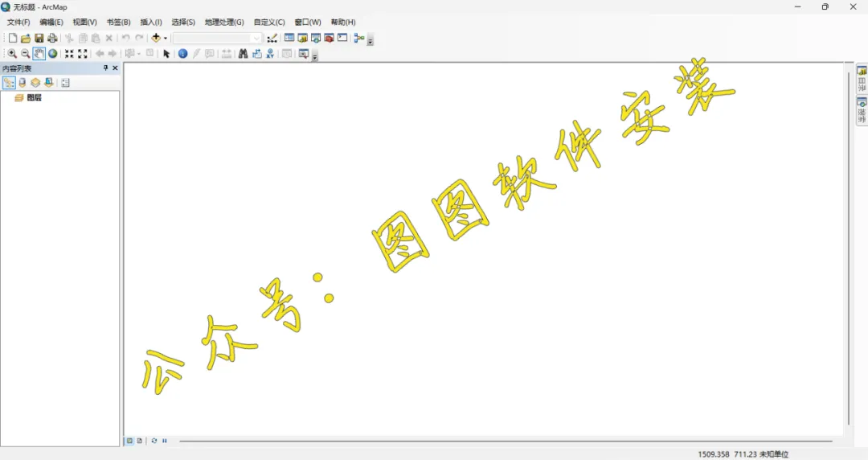Viewport: 868px width, 460px height.
Task: Click Fixed Zoom Out arrows
Action: [x=83, y=54]
